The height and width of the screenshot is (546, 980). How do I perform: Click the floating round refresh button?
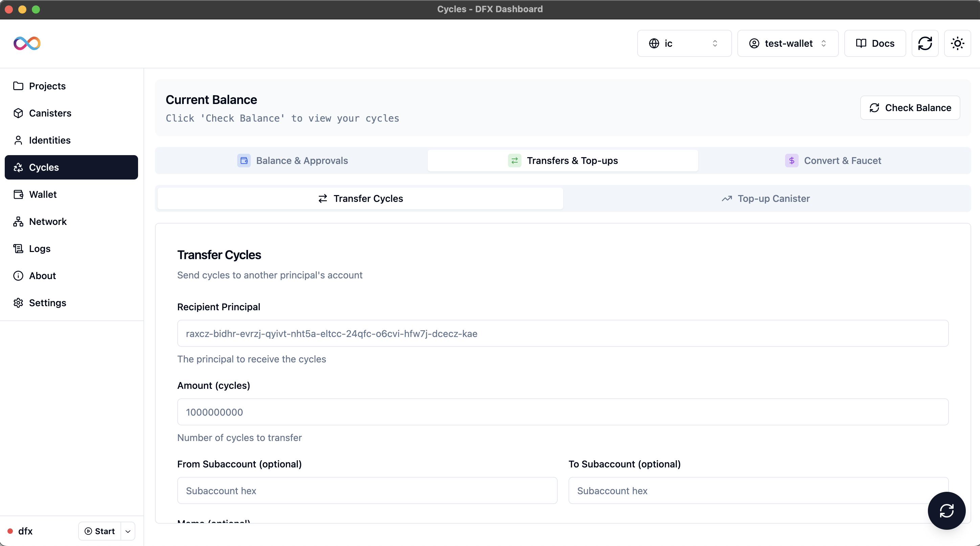pos(946,510)
